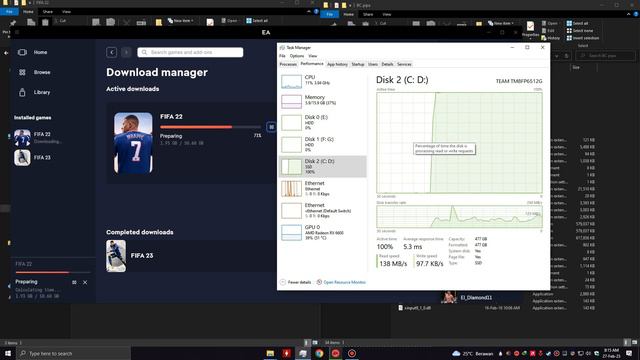Pause FIFA 22 download in Active downloads
Image resolution: width=640 pixels, height=360 pixels.
[271, 127]
